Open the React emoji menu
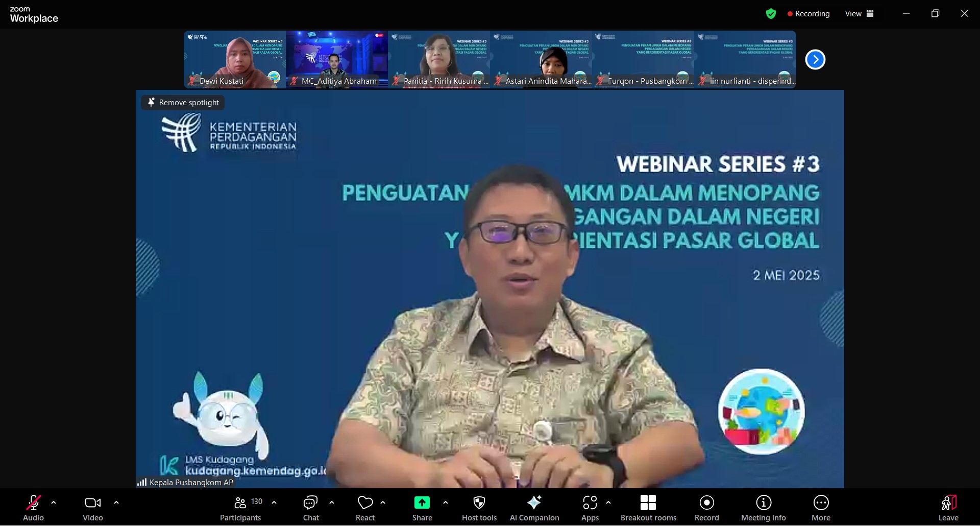This screenshot has height=526, width=980. point(365,508)
